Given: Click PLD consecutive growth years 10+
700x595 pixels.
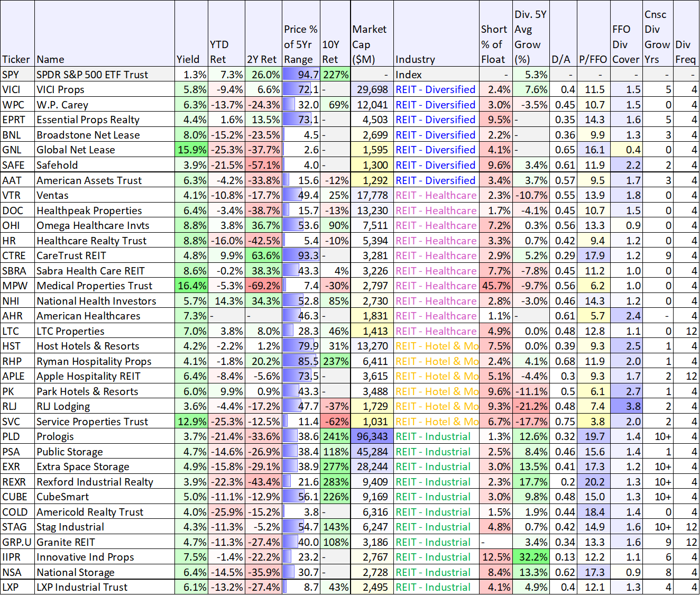Looking at the screenshot, I should 658,436.
